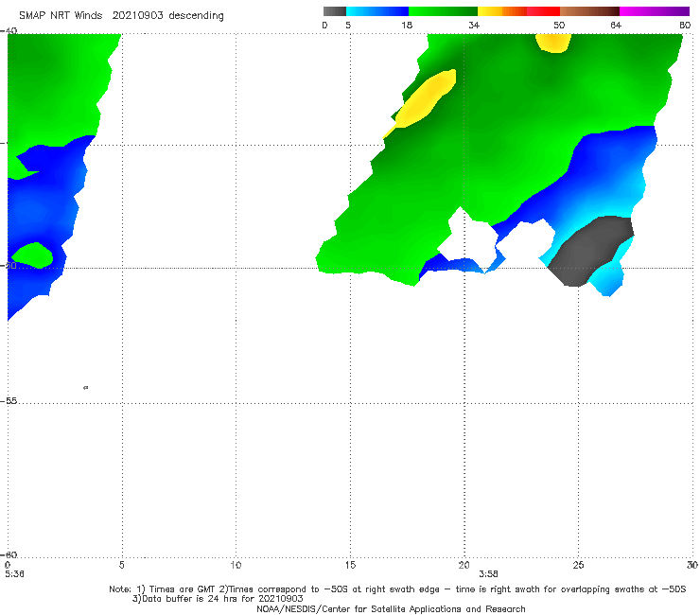Click the colorbar tick label '18'

pyautogui.click(x=407, y=25)
